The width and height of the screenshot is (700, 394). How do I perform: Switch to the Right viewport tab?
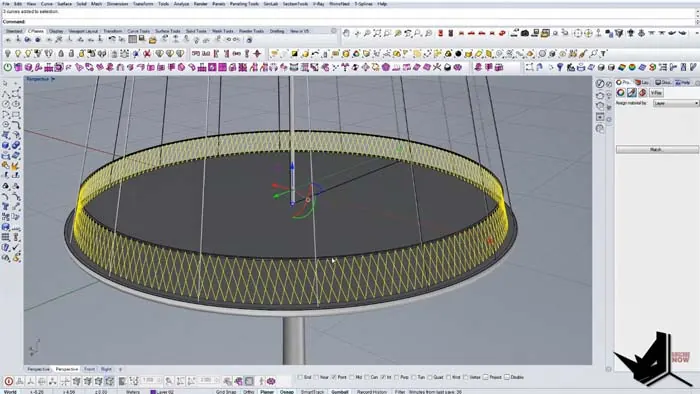[x=106, y=369]
